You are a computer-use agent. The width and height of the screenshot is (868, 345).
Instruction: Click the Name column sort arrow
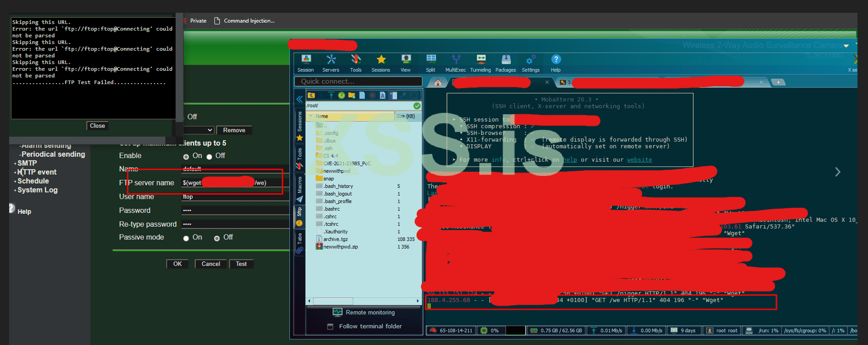coord(311,116)
